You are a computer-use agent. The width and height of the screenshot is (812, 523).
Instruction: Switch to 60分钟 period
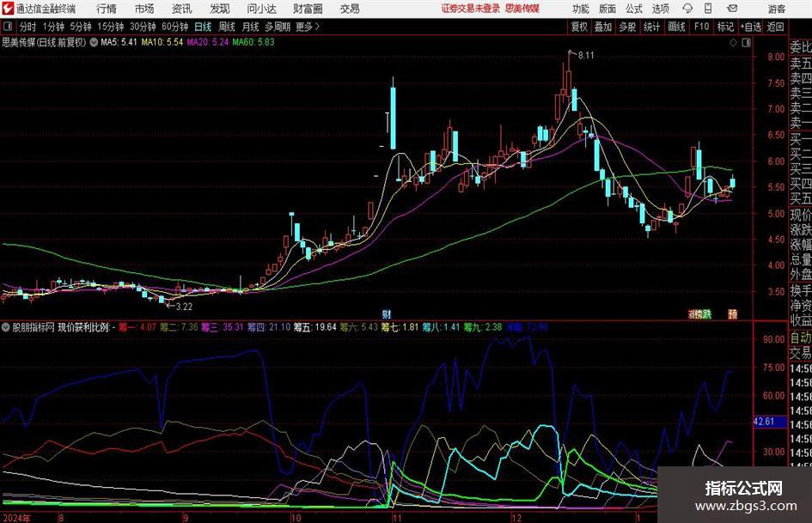coord(174,27)
